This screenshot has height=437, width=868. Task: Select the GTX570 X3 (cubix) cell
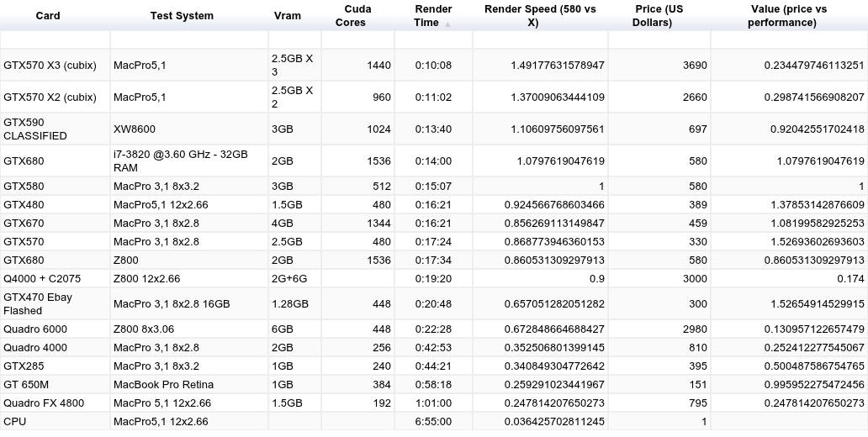click(x=56, y=66)
